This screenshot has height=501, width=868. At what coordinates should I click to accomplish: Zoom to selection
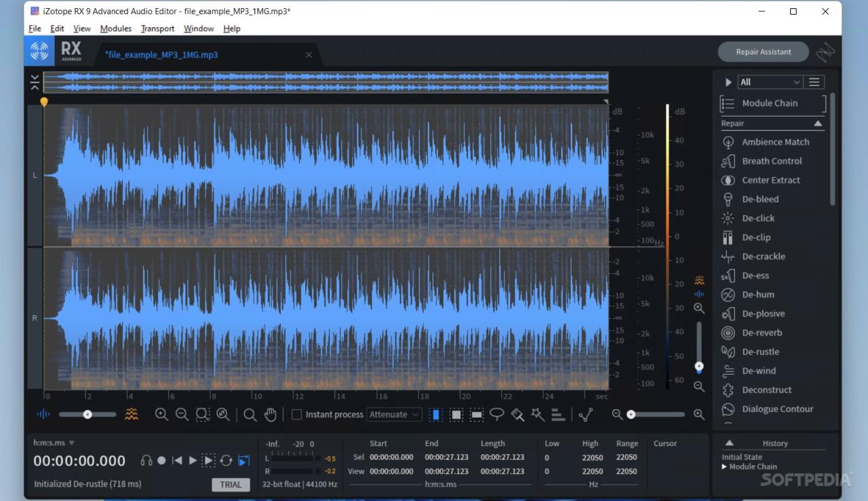(202, 414)
